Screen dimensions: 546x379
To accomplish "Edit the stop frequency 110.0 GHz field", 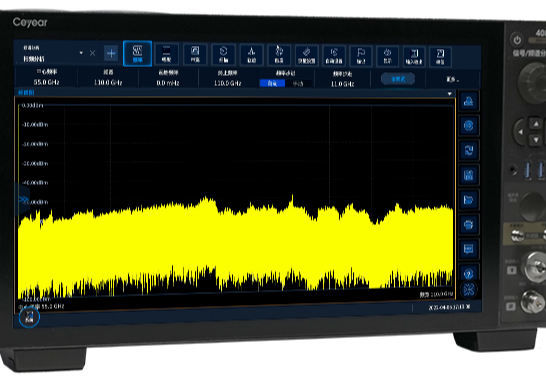I will [228, 78].
